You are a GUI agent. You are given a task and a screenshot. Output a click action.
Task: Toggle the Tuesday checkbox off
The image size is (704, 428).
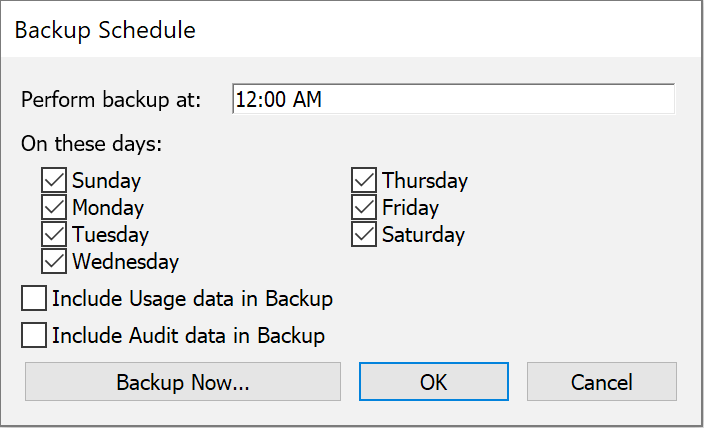pos(54,235)
